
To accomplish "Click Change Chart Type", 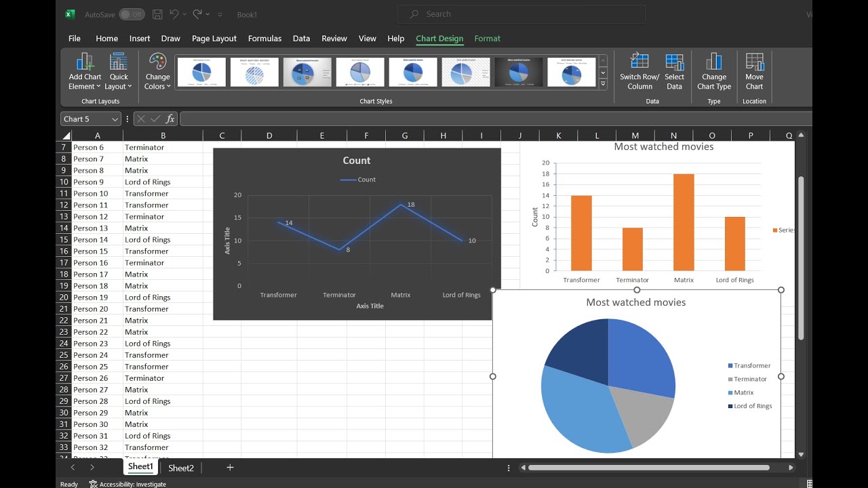I will [714, 71].
